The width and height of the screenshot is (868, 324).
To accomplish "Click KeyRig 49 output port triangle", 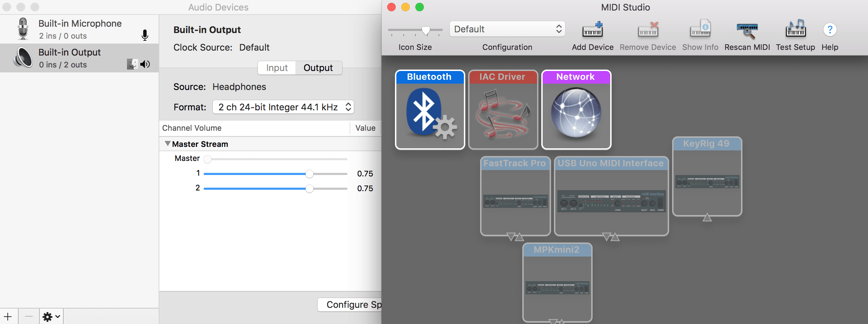I will coord(707,218).
